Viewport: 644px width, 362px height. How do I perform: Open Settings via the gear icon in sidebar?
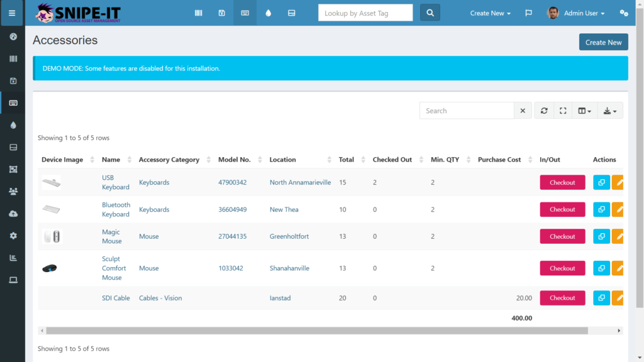(13, 236)
